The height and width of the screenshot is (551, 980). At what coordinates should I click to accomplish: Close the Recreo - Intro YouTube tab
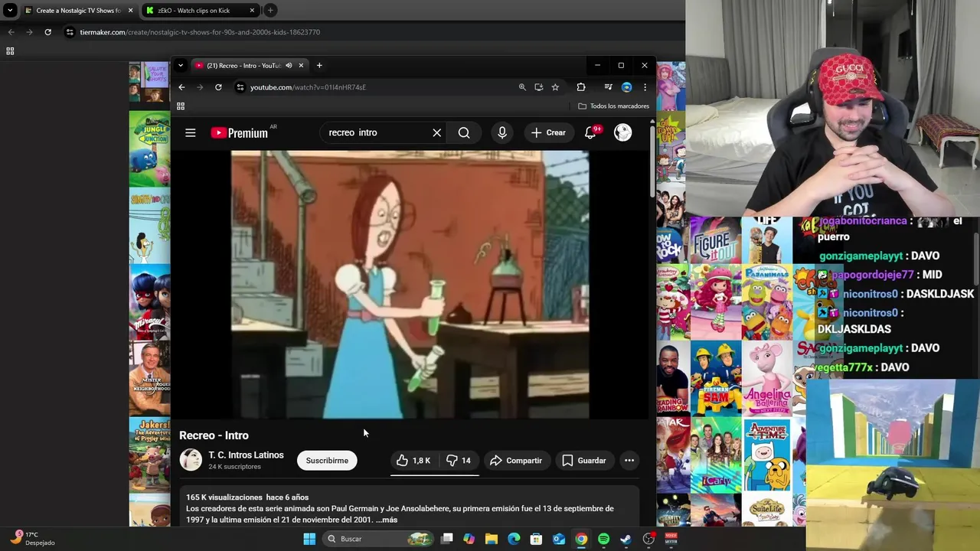301,66
